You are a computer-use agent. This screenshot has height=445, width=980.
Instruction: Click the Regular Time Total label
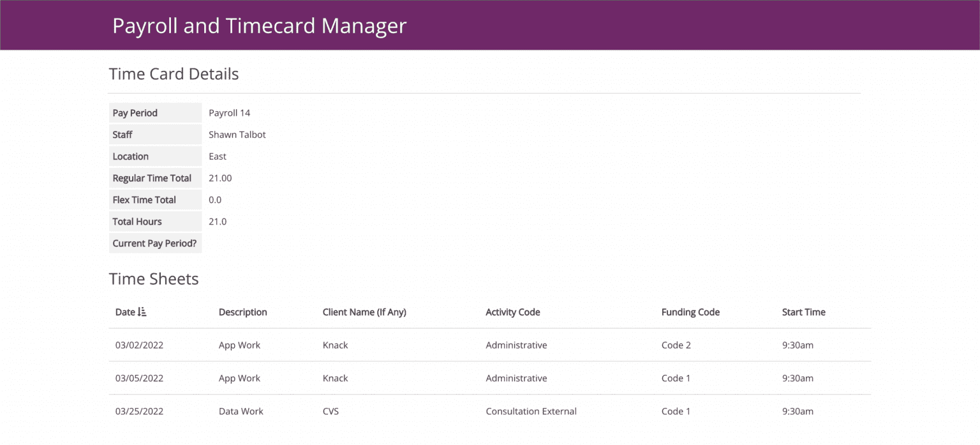pyautogui.click(x=152, y=177)
